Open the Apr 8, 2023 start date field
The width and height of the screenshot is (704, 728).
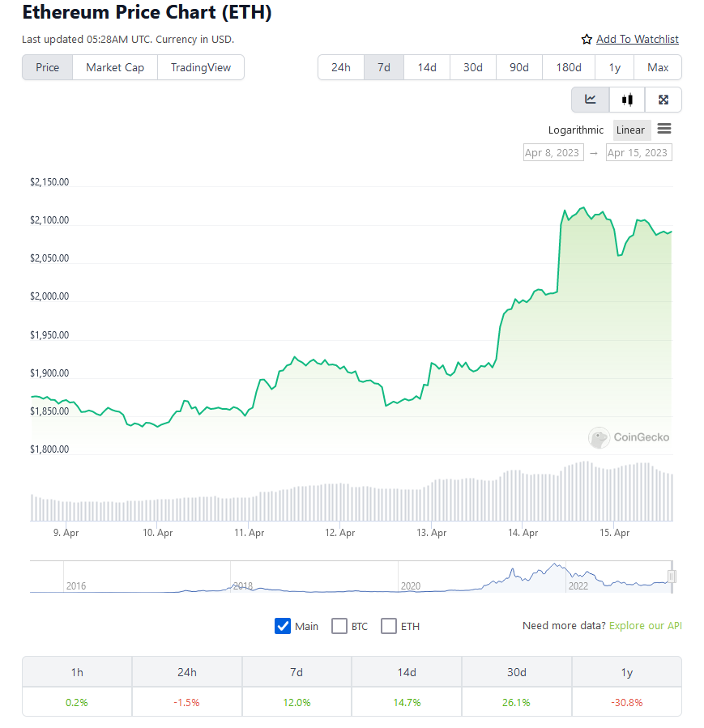coord(553,152)
